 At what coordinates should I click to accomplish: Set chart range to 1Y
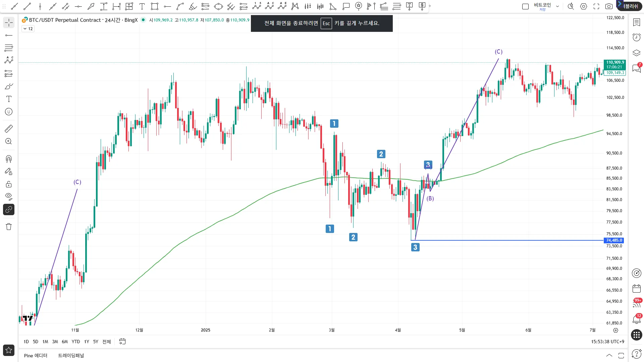[x=87, y=342]
